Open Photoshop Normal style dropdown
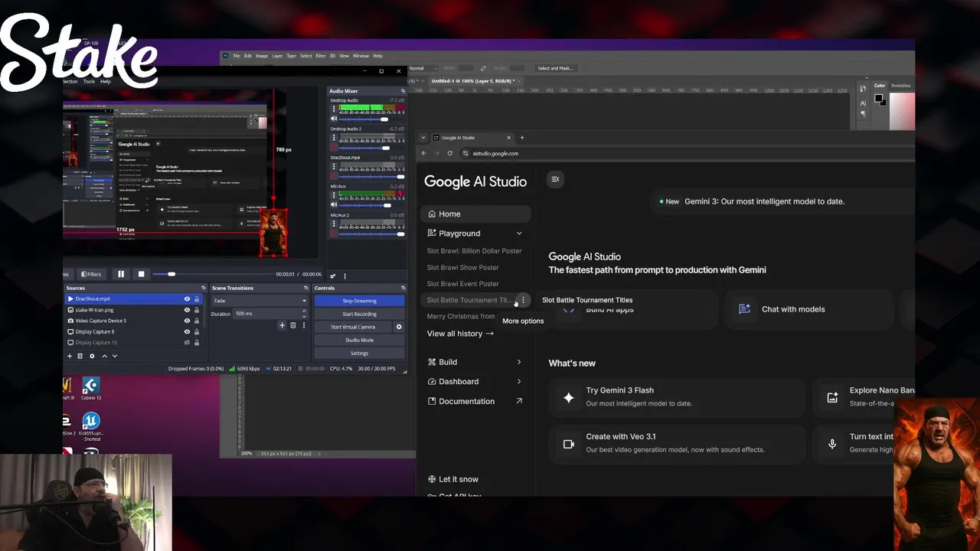The image size is (980, 551). pyautogui.click(x=423, y=68)
